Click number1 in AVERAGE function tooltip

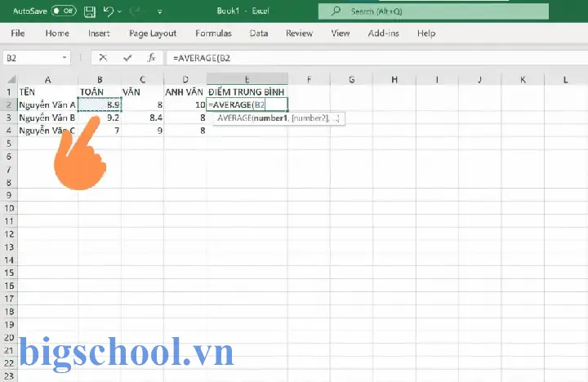pos(270,118)
